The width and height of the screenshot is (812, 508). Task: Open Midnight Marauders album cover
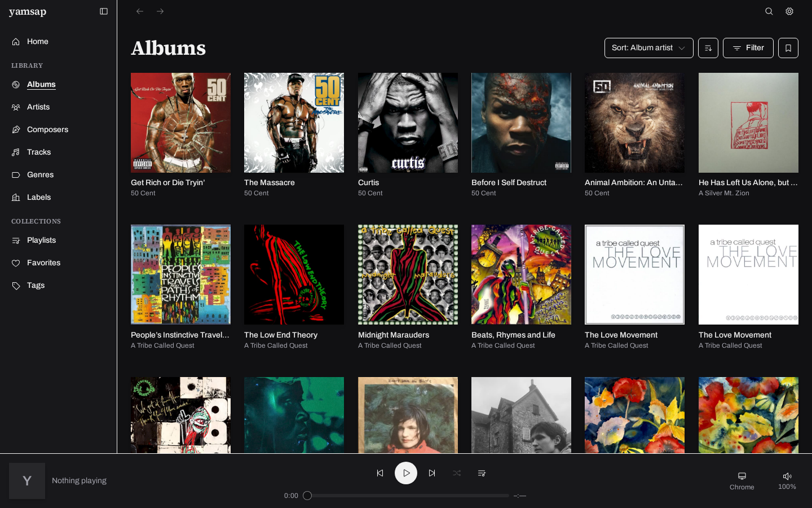tap(408, 274)
